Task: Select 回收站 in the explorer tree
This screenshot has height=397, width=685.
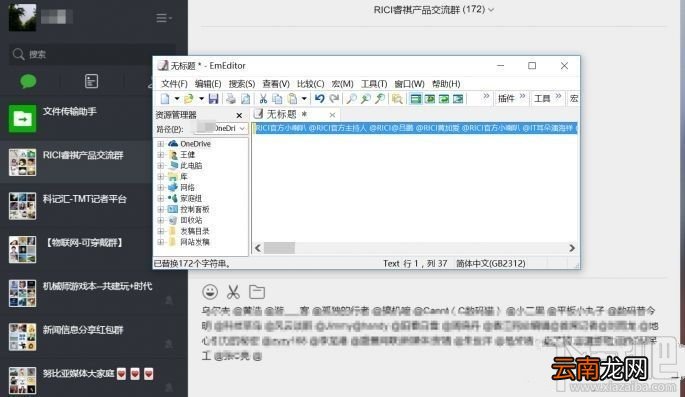Action: coord(191,220)
